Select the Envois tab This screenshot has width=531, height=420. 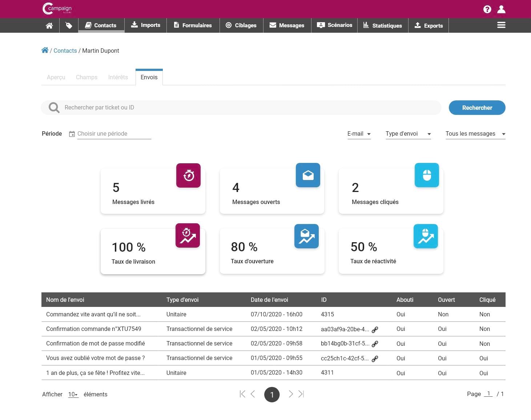(149, 77)
